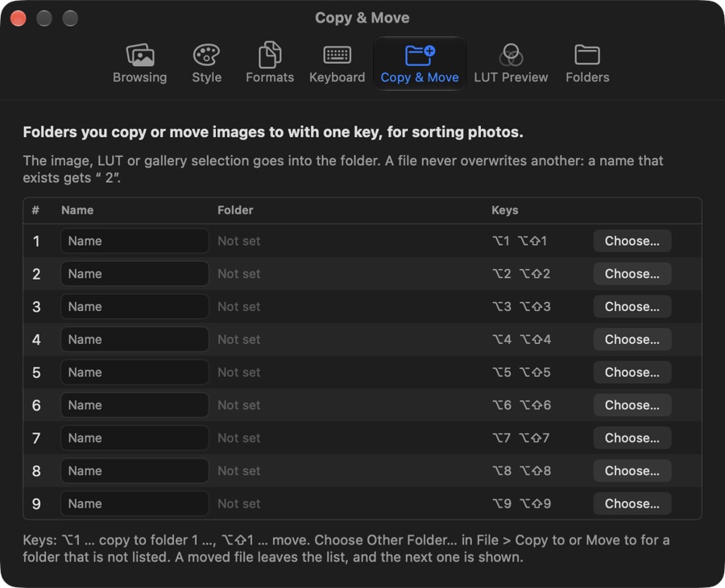
Task: Click Choose… for folder 6
Action: pyautogui.click(x=632, y=405)
